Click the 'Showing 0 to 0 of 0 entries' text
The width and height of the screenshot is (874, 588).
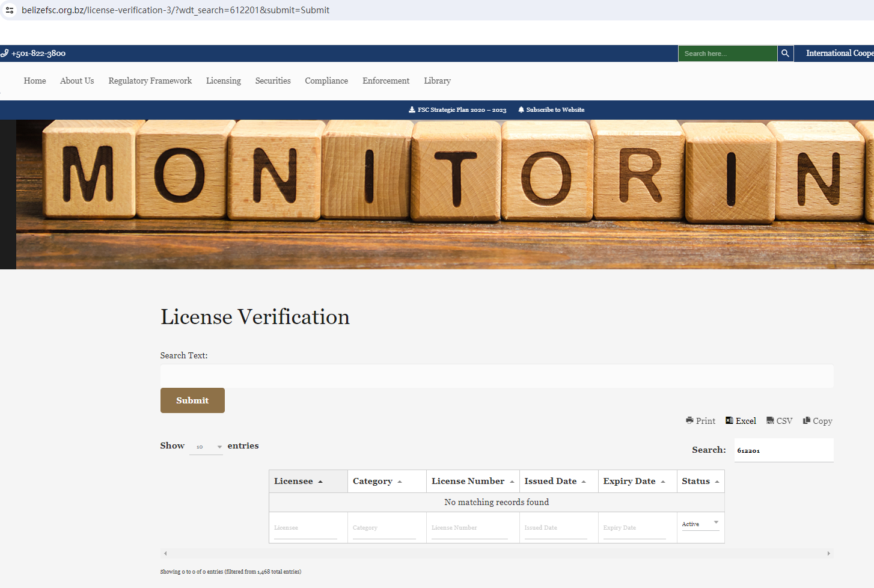click(231, 572)
